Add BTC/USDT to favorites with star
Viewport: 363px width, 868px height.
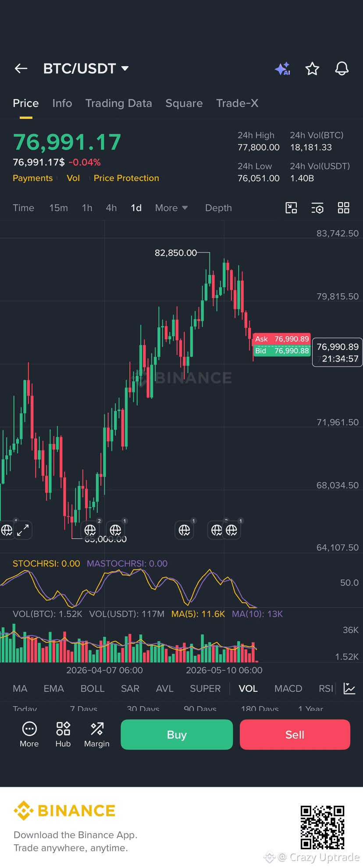click(x=312, y=68)
